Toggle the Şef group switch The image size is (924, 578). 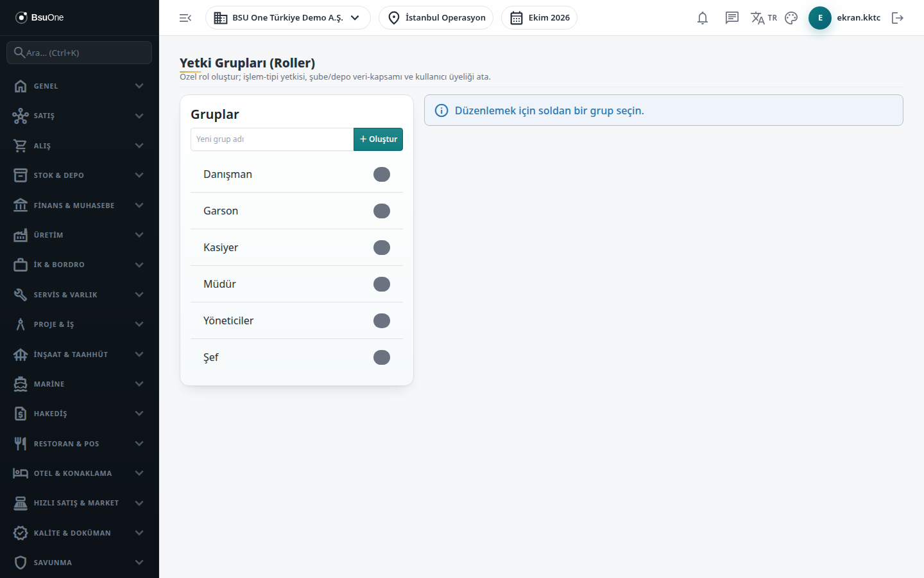point(382,358)
